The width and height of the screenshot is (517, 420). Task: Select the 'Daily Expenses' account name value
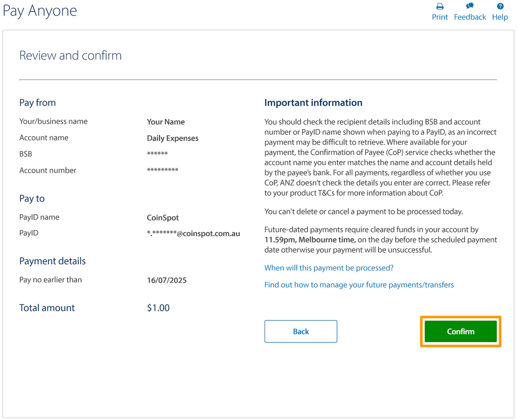172,138
